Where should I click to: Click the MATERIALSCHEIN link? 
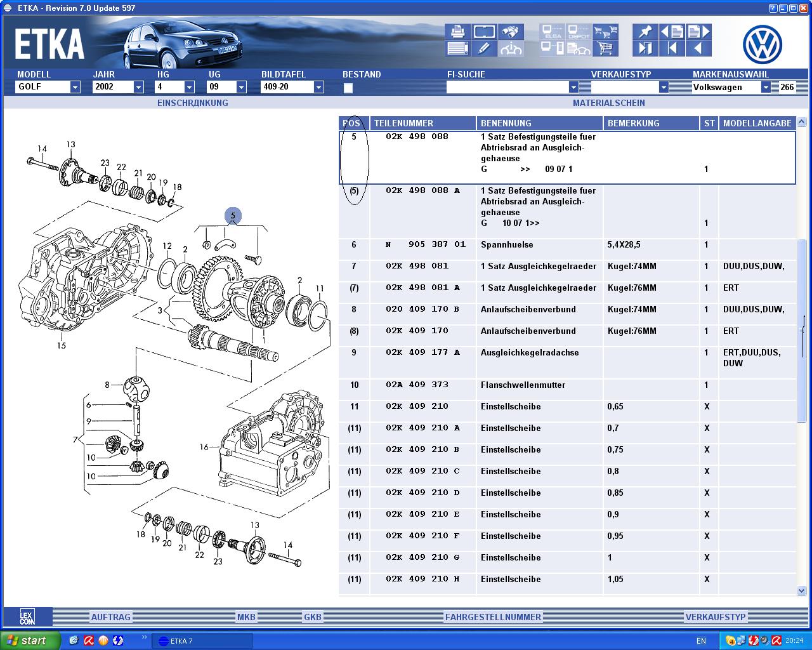click(x=608, y=103)
